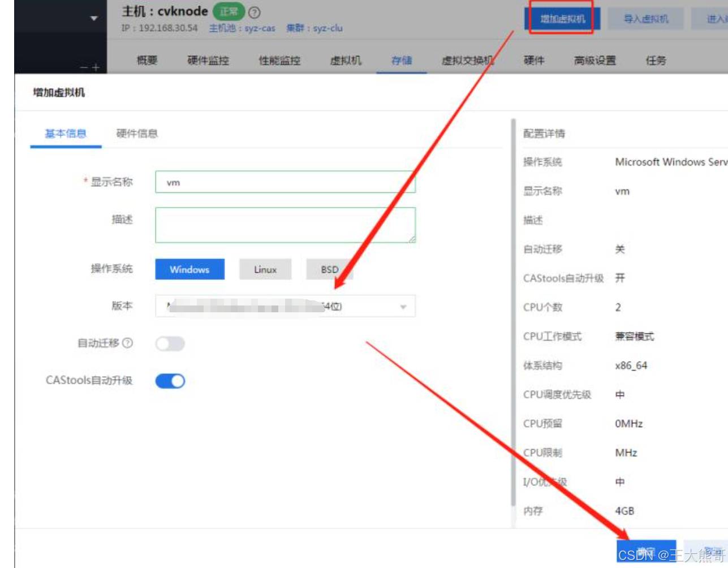Click the syz-cas host pool link

coord(260,28)
